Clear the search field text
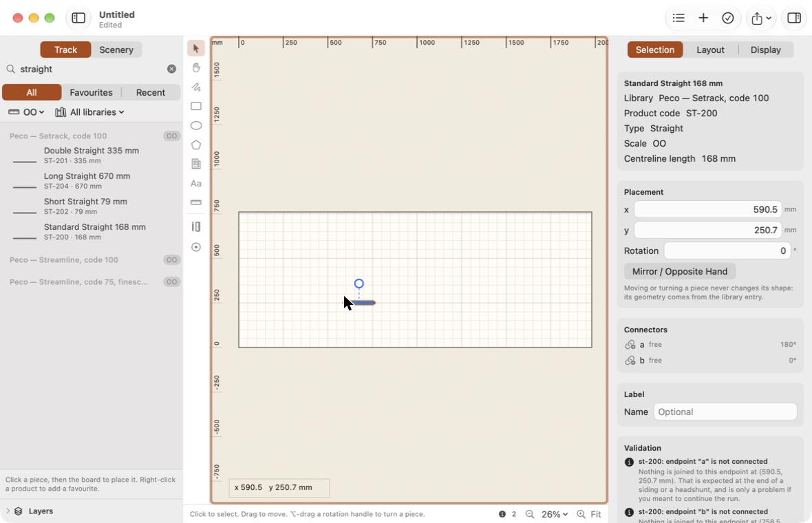Image resolution: width=812 pixels, height=523 pixels. point(171,69)
